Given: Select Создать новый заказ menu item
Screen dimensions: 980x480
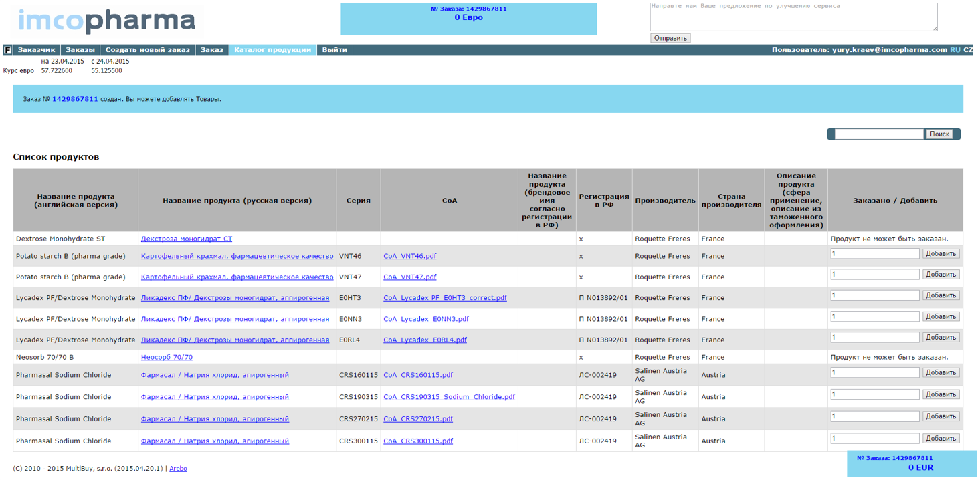Looking at the screenshot, I should (x=148, y=50).
